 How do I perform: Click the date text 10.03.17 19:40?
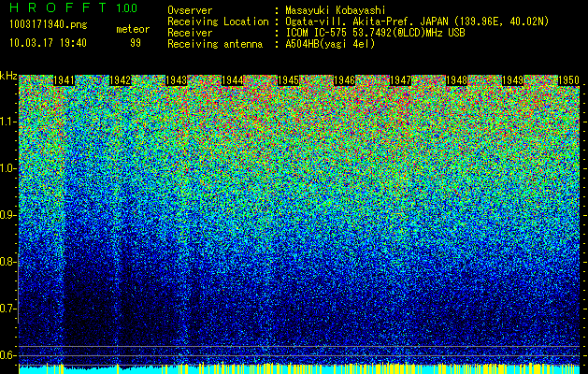(x=49, y=43)
